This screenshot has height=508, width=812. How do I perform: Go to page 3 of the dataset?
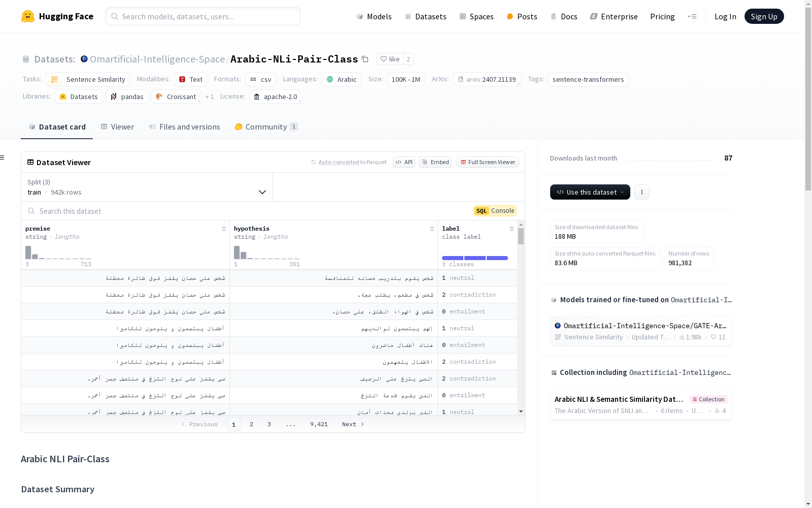click(x=269, y=424)
